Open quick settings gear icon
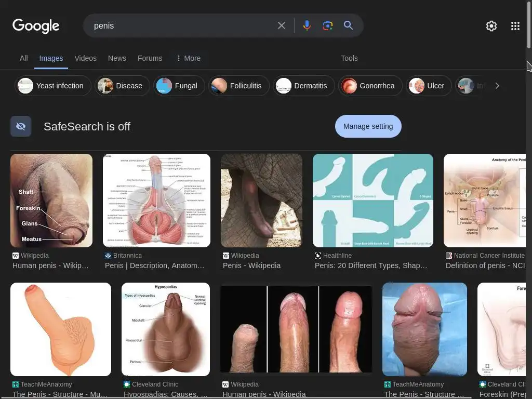This screenshot has width=532, height=399. [491, 26]
